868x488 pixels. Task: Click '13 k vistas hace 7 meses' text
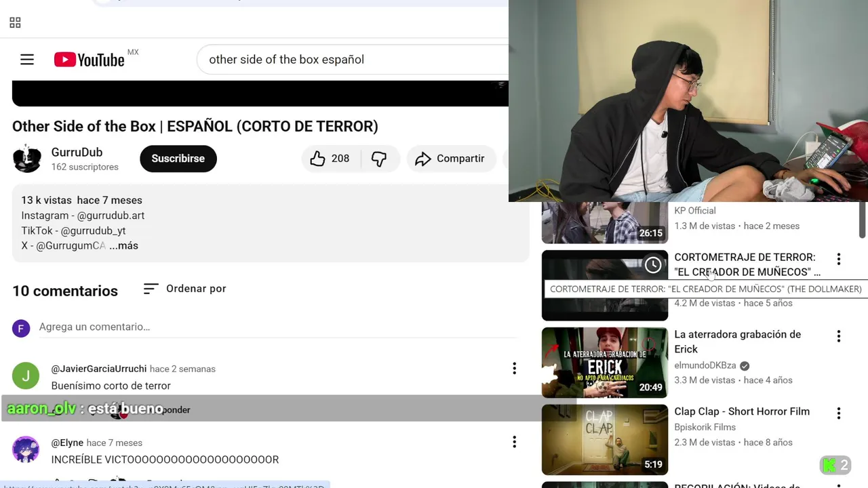point(81,200)
